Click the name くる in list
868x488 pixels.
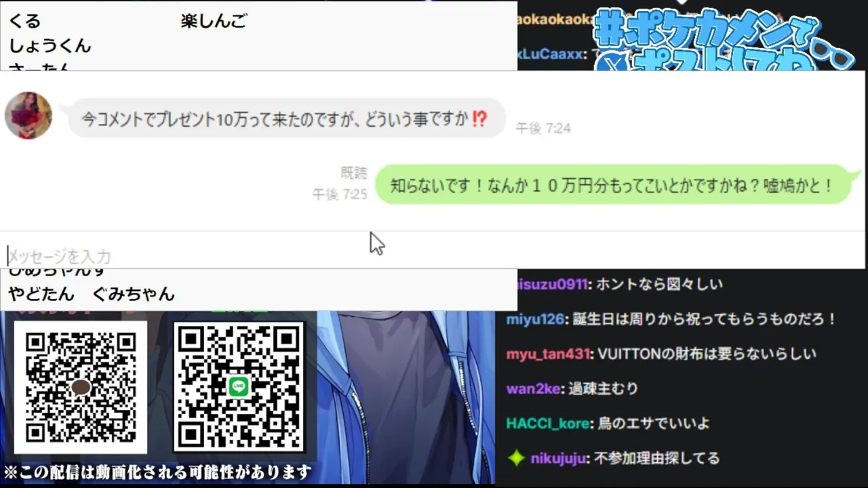click(24, 22)
